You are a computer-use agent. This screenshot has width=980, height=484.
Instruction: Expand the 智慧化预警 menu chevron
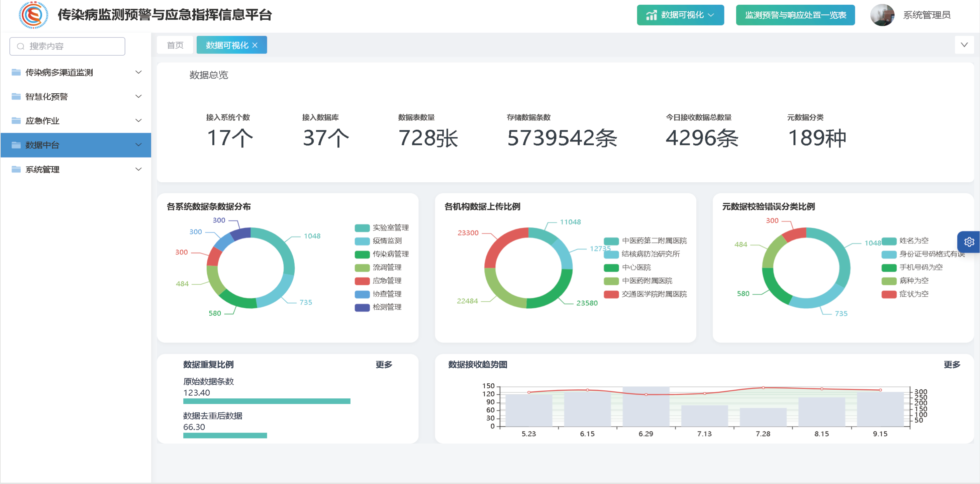point(138,96)
